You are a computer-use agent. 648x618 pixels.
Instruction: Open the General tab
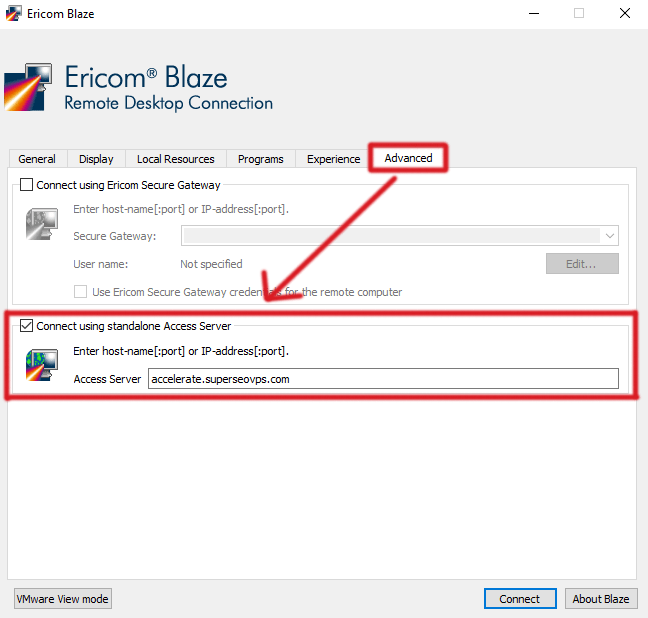click(37, 159)
